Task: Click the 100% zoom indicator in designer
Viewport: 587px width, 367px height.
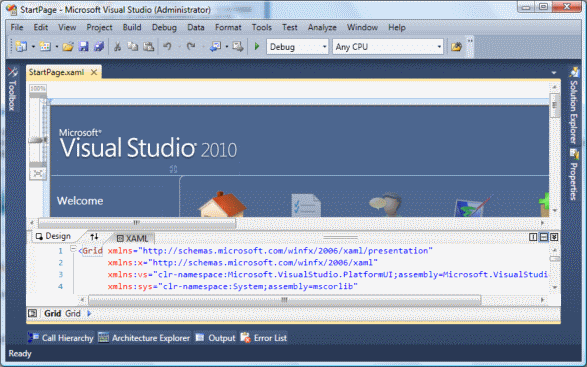Action: pyautogui.click(x=38, y=88)
